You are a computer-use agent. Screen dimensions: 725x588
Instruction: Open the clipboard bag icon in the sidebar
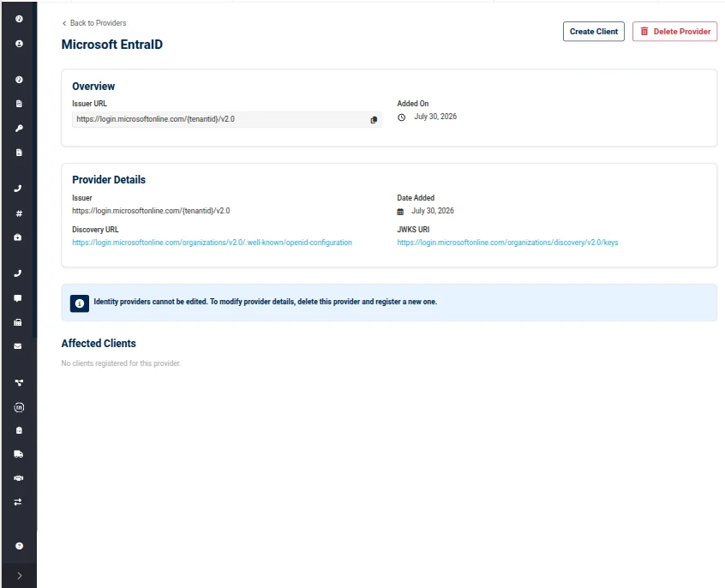19,430
